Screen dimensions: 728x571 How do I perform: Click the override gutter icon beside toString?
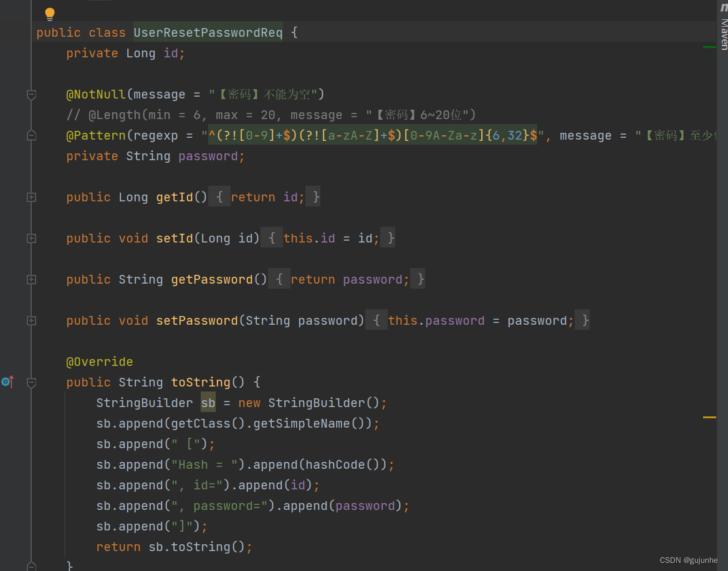click(7, 381)
